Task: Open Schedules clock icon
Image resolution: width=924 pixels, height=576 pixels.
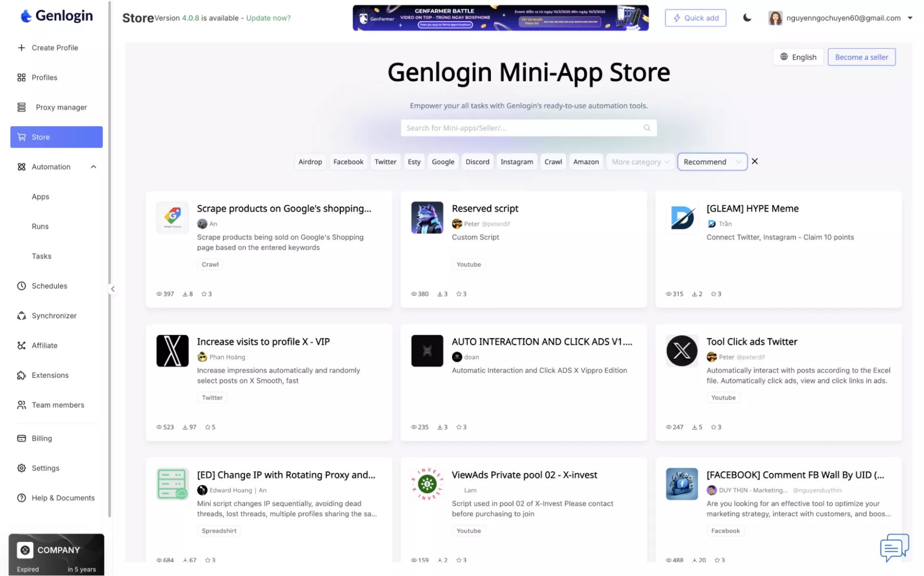Action: tap(22, 286)
